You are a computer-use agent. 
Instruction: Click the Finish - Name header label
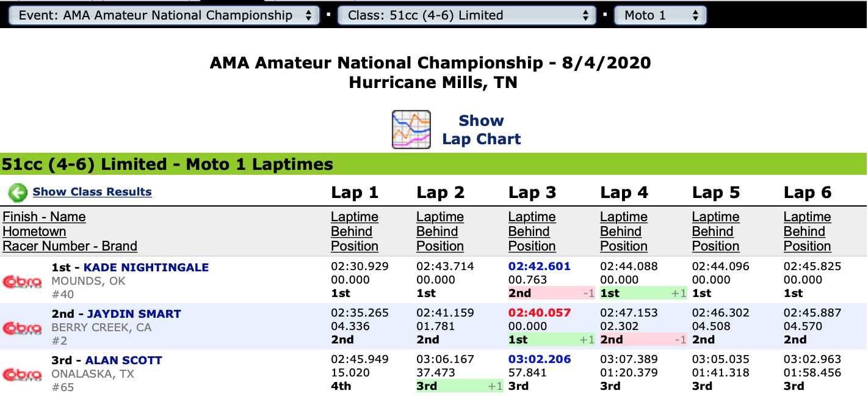click(x=44, y=217)
